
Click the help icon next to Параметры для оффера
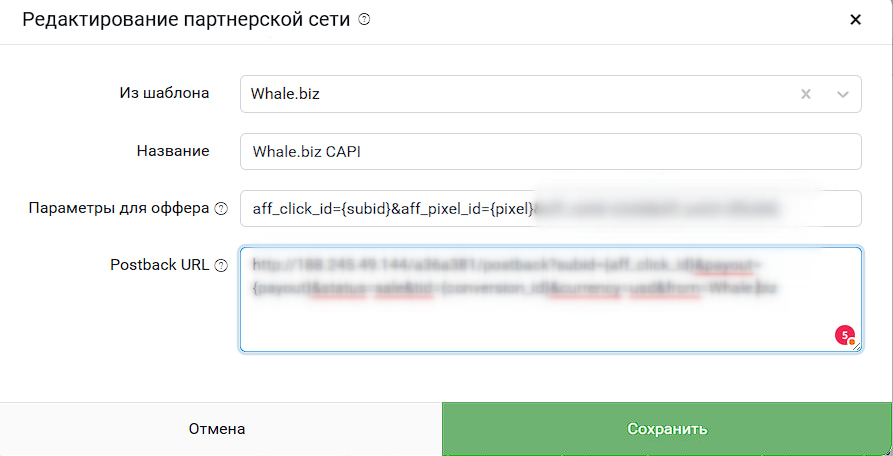[x=221, y=209]
